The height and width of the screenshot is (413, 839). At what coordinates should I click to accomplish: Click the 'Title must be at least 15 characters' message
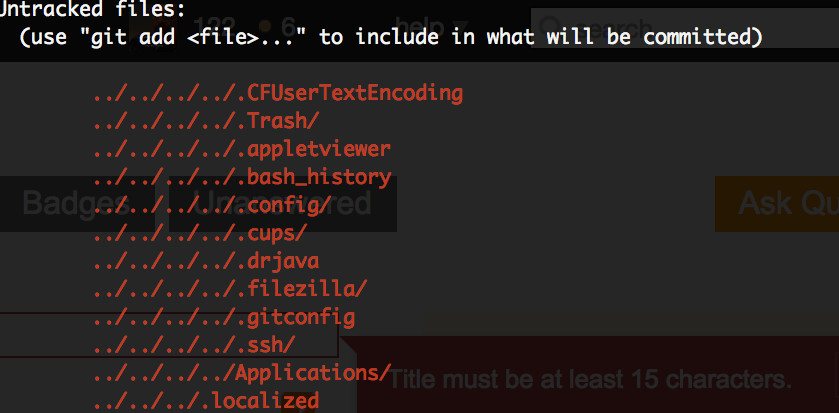click(x=590, y=380)
